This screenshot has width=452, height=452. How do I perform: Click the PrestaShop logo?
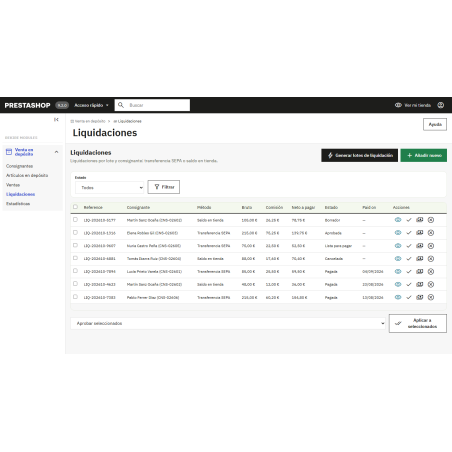click(27, 105)
